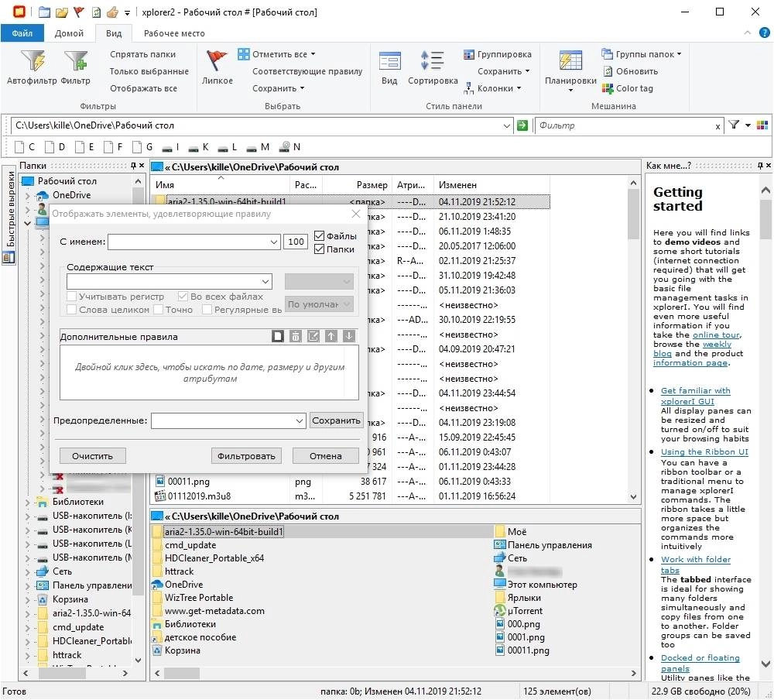Click Сохранить button next to Предопределенные
The height and width of the screenshot is (700, 774).
click(x=336, y=420)
